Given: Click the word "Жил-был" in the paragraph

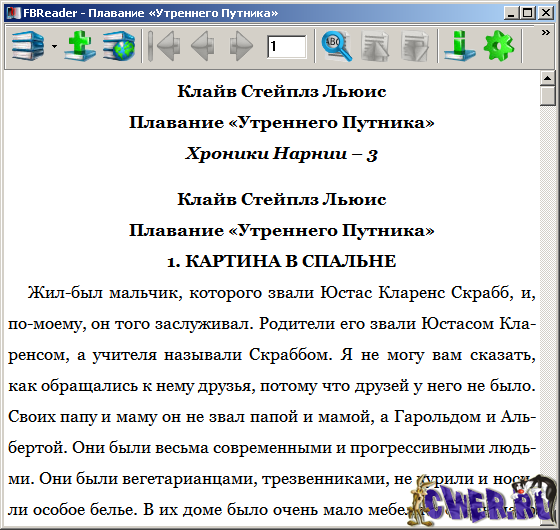Looking at the screenshot, I should (65, 292).
